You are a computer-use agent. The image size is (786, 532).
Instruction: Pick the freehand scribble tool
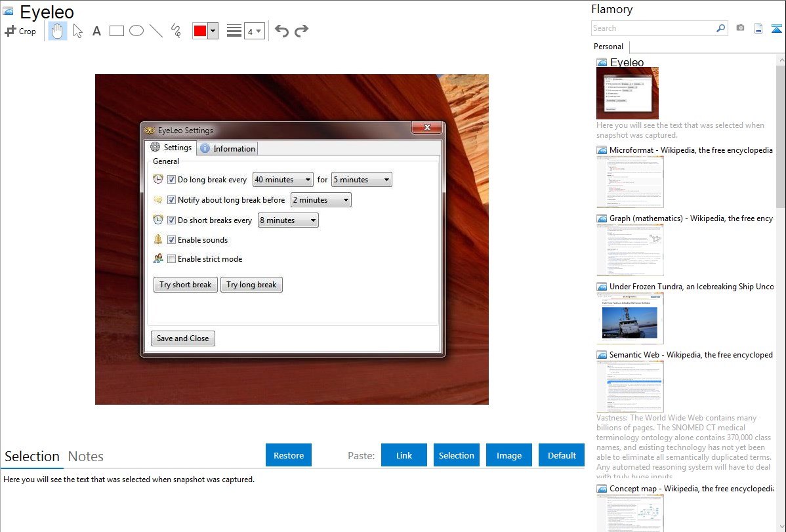[176, 31]
